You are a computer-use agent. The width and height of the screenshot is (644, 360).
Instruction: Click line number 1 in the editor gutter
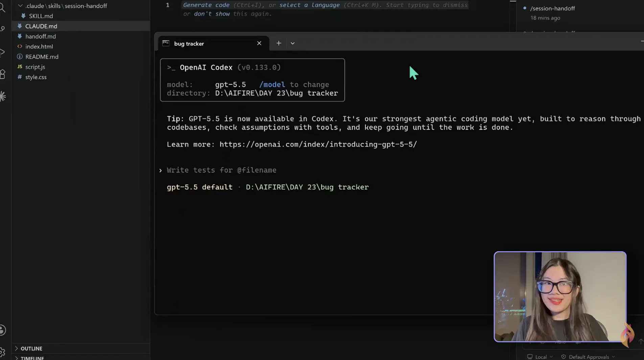coord(167,5)
